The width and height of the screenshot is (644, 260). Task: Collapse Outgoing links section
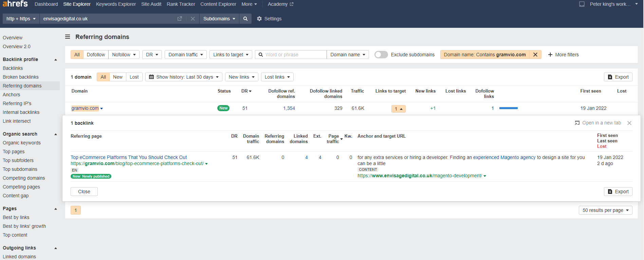[x=56, y=248]
